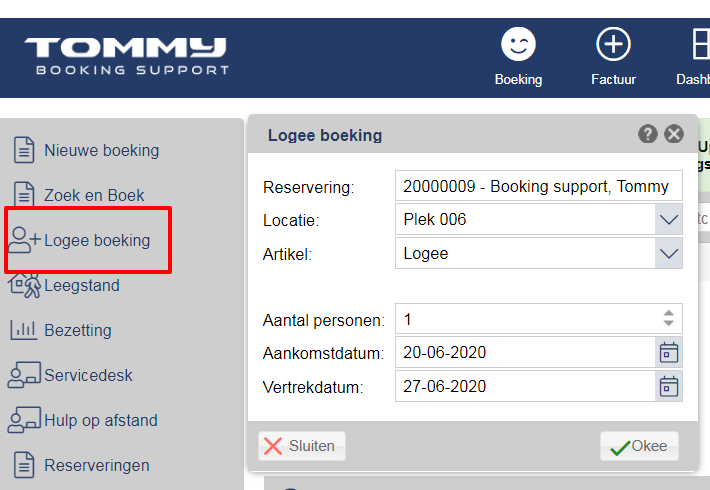Open the Vertrekdatum calendar picker
710x490 pixels.
[669, 386]
